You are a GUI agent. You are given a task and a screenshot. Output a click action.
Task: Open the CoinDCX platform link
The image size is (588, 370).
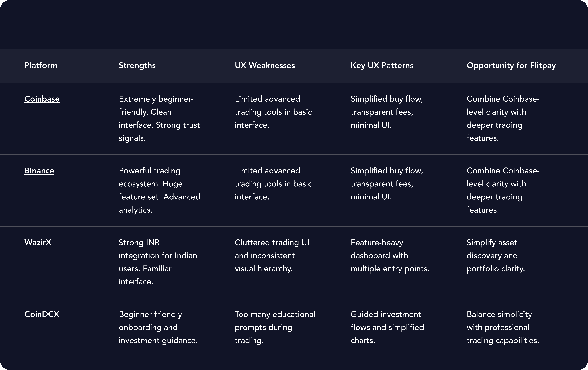pyautogui.click(x=42, y=314)
